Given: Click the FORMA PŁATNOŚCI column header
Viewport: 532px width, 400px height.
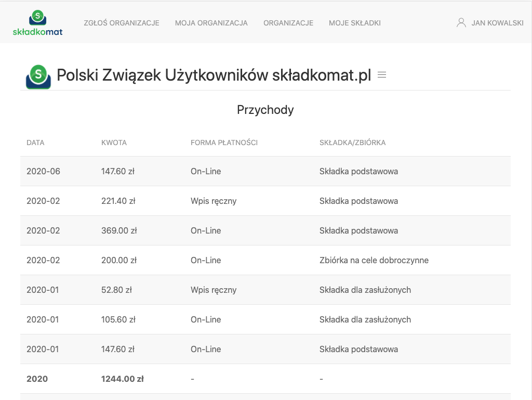Looking at the screenshot, I should point(224,143).
